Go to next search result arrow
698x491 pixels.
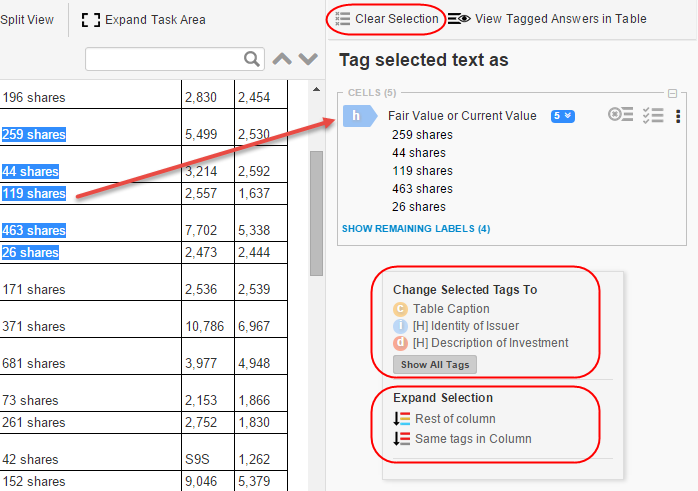tap(308, 59)
